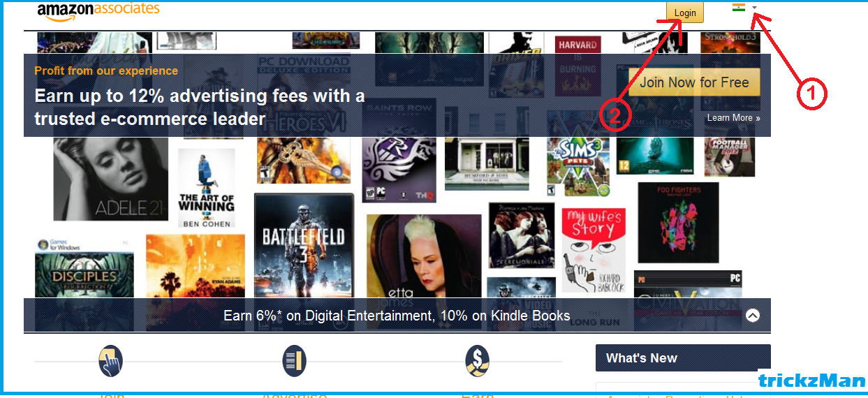Screen dimensions: 868x398
Task: Select the Adele 21 album cover
Action: 111,179
